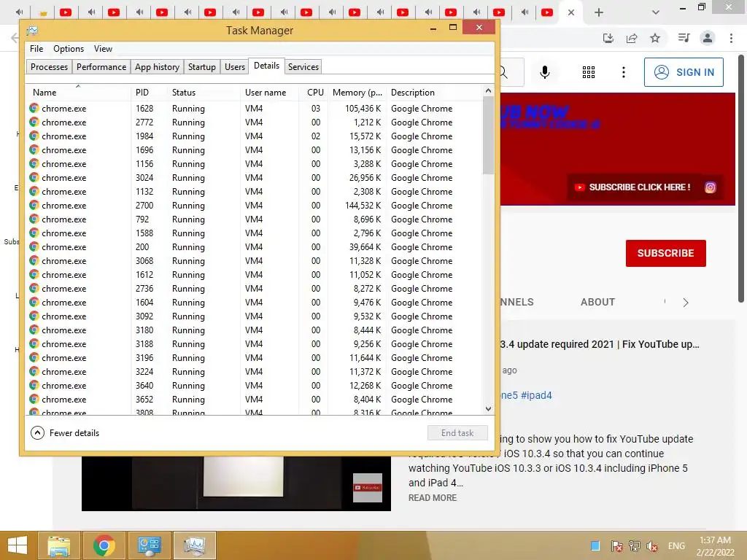The height and width of the screenshot is (560, 747).
Task: Open the View menu in Task Manager
Action: tap(103, 49)
